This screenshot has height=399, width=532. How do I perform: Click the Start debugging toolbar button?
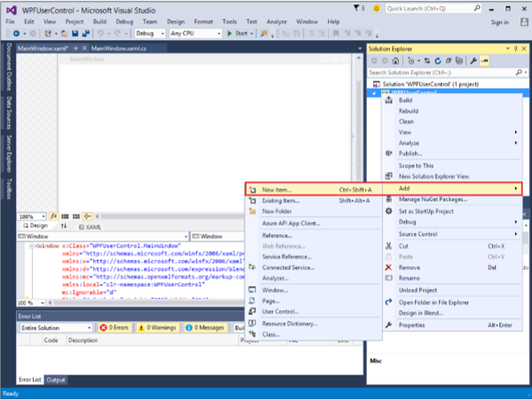(237, 33)
